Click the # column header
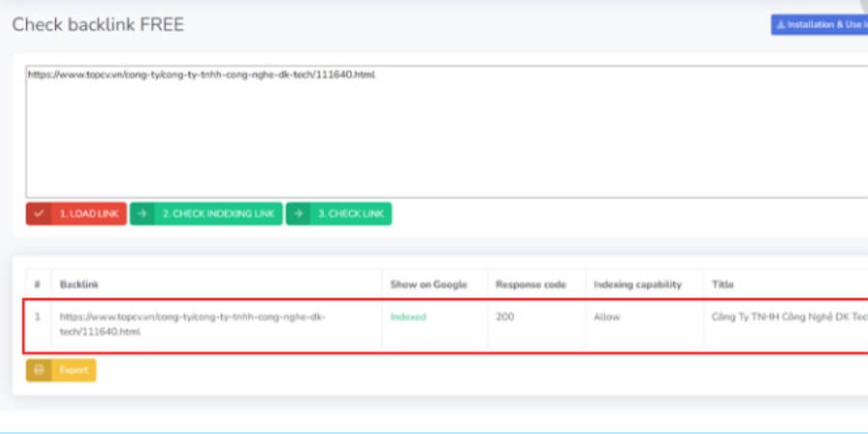Viewport: 868px width, 434px height. (x=37, y=285)
